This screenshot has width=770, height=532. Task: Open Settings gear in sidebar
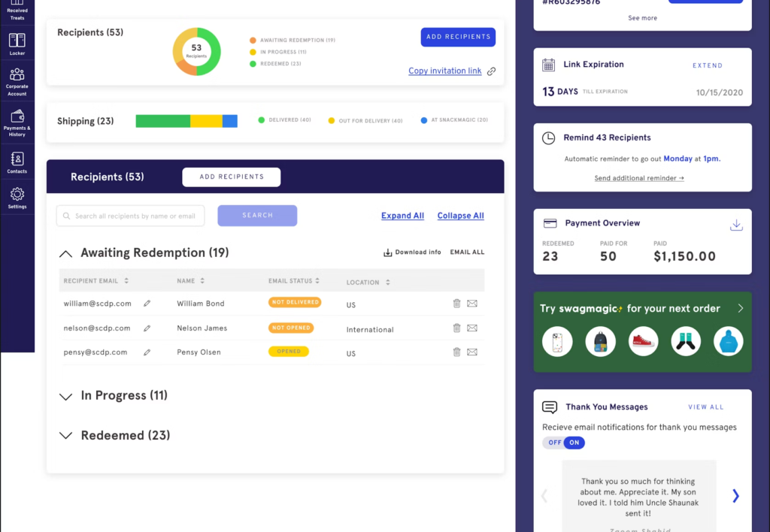[17, 198]
